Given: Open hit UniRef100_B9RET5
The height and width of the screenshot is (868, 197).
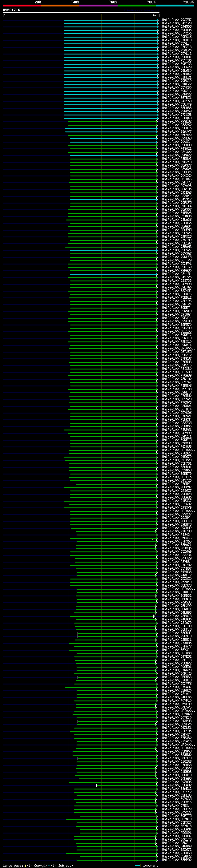Looking at the screenshot, I should [177, 440].
